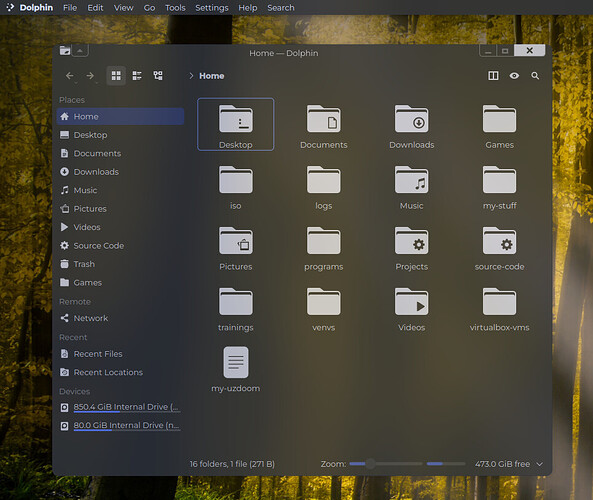Switch to Compact view mode
The width and height of the screenshot is (593, 500).
point(137,76)
